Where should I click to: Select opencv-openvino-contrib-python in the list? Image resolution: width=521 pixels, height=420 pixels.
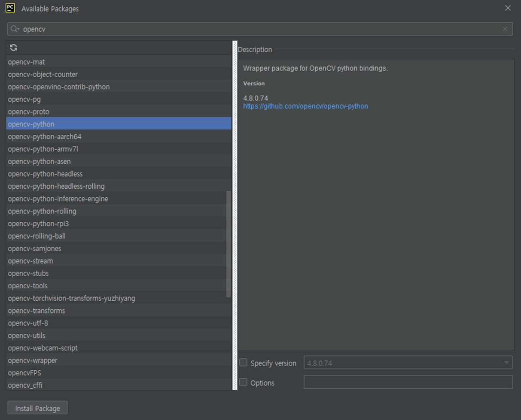[x=119, y=87]
